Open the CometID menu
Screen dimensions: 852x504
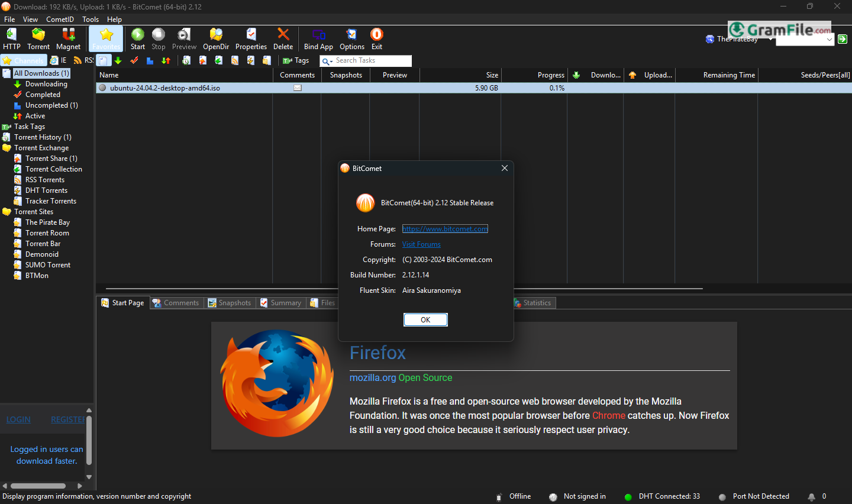pos(60,20)
